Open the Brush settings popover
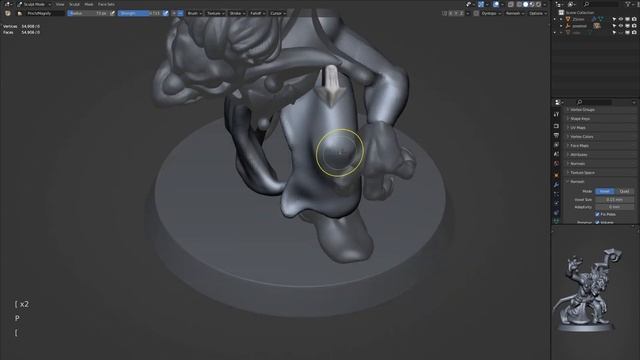The height and width of the screenshot is (360, 640). (x=194, y=13)
